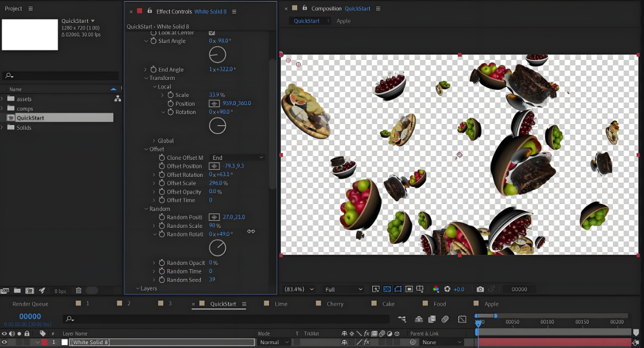Switch to the Render Queue tab
This screenshot has width=644, height=348.
tap(30, 304)
